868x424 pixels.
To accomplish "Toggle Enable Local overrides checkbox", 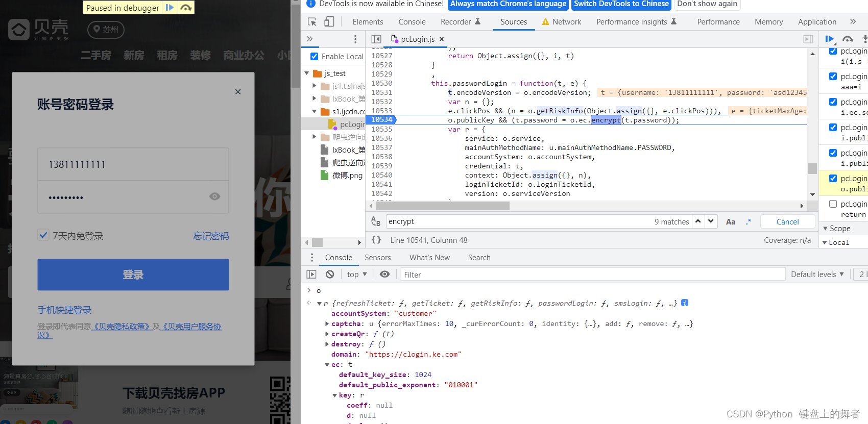I will (314, 56).
